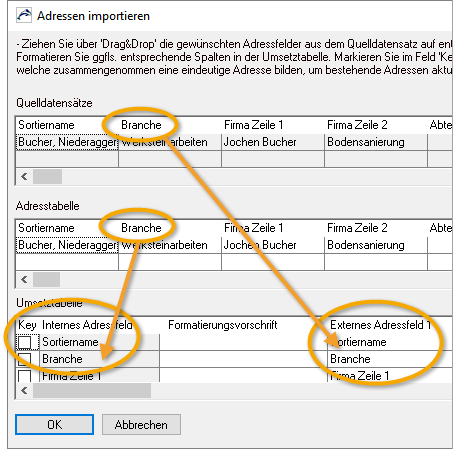This screenshot has width=453, height=449.
Task: Click the dolphin icon in the title bar
Action: click(24, 15)
